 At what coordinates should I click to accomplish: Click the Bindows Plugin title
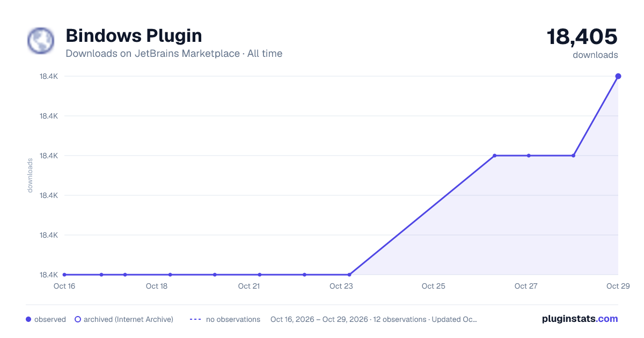click(x=134, y=36)
